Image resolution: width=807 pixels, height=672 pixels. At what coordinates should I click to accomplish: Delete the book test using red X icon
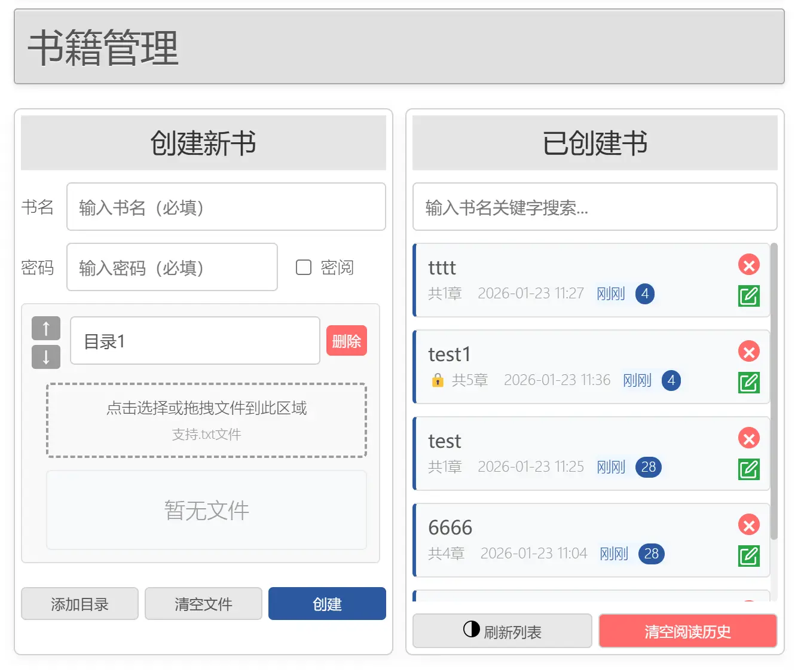pos(748,438)
